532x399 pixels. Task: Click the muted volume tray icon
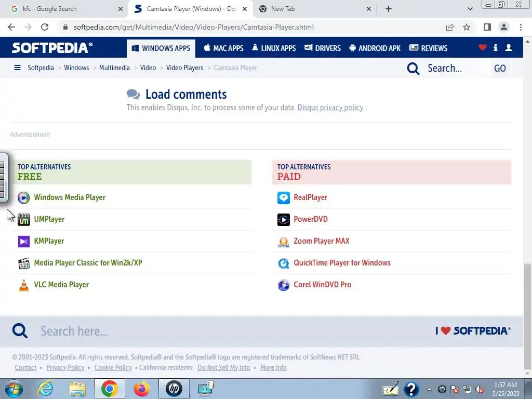coord(480,390)
